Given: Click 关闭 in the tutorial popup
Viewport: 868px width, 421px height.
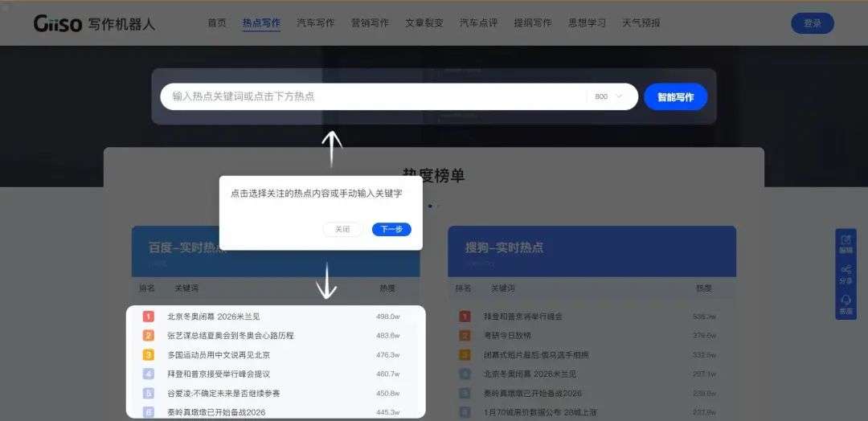Looking at the screenshot, I should click(342, 229).
